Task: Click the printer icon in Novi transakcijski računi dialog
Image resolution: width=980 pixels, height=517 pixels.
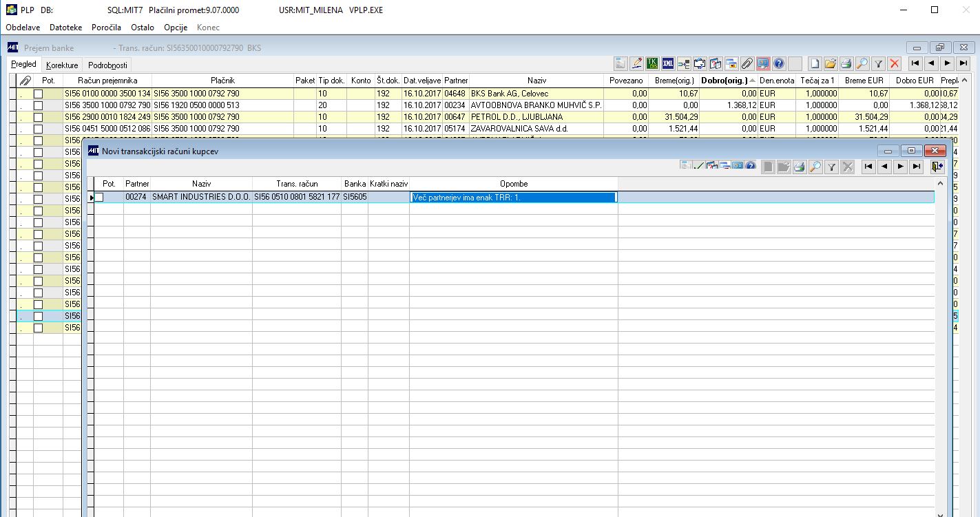Action: (800, 167)
